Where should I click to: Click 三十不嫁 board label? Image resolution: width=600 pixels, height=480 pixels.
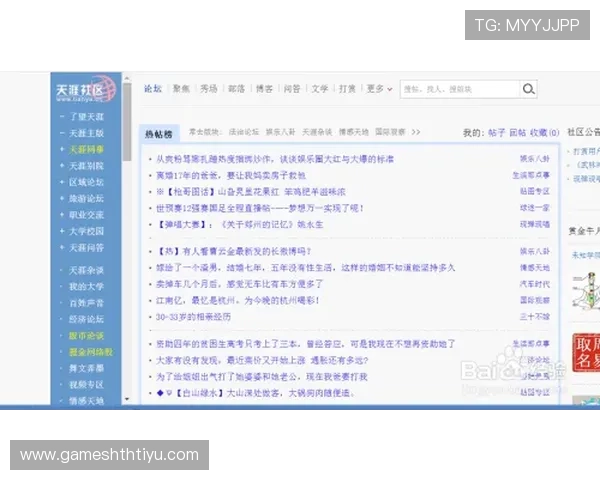pos(535,317)
